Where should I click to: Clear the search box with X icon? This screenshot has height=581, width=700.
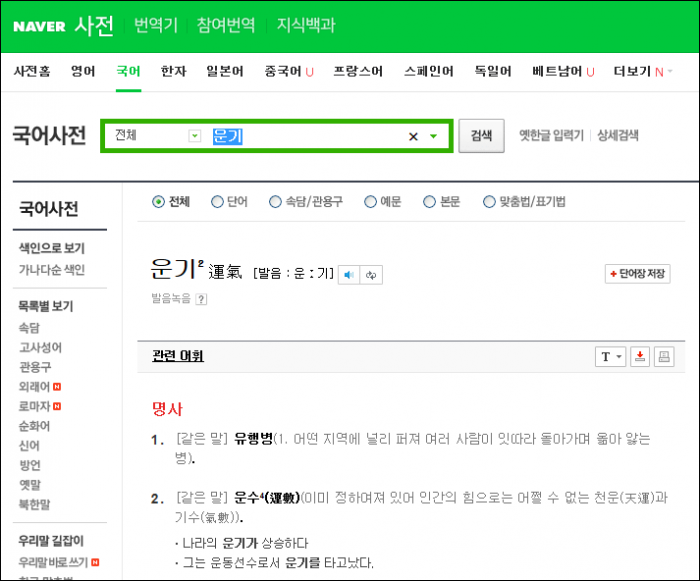[x=413, y=136]
